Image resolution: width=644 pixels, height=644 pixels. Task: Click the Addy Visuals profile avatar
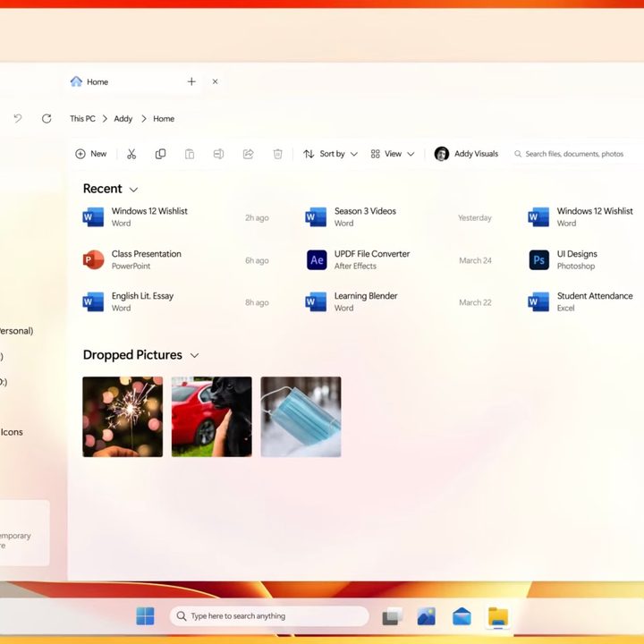[442, 154]
